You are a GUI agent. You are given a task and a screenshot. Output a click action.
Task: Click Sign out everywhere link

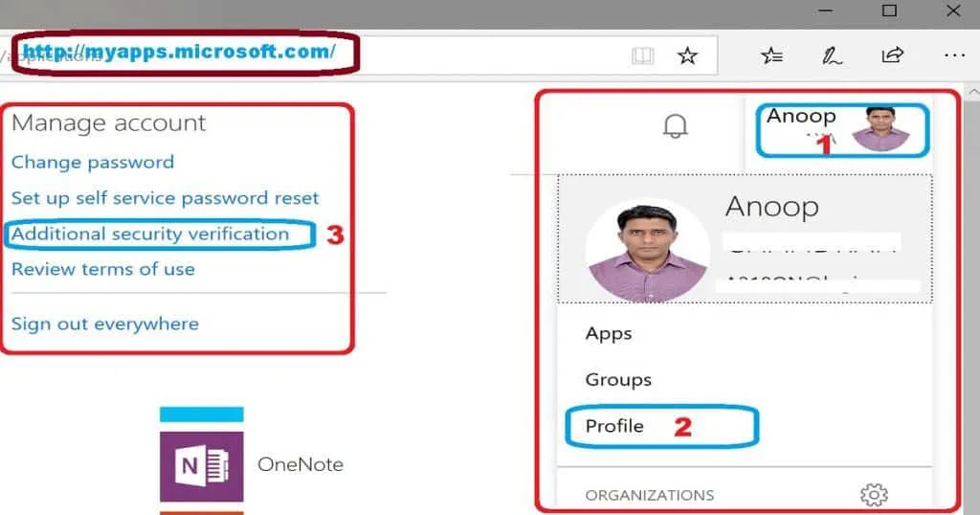coord(105,324)
